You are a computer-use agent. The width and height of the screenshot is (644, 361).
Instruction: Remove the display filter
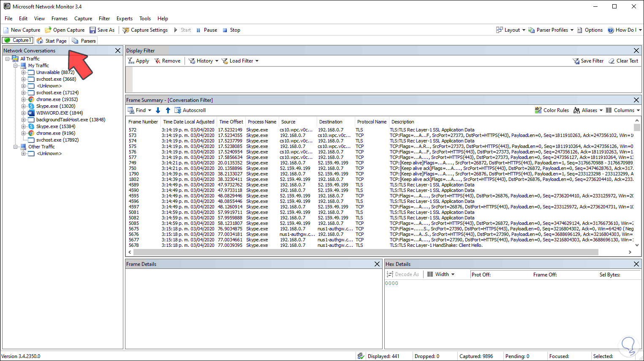[167, 61]
